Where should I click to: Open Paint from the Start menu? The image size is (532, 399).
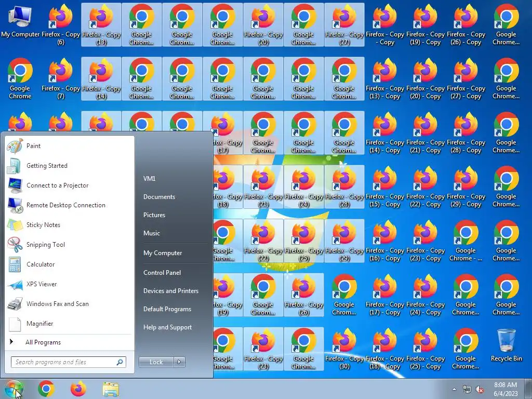click(x=69, y=146)
